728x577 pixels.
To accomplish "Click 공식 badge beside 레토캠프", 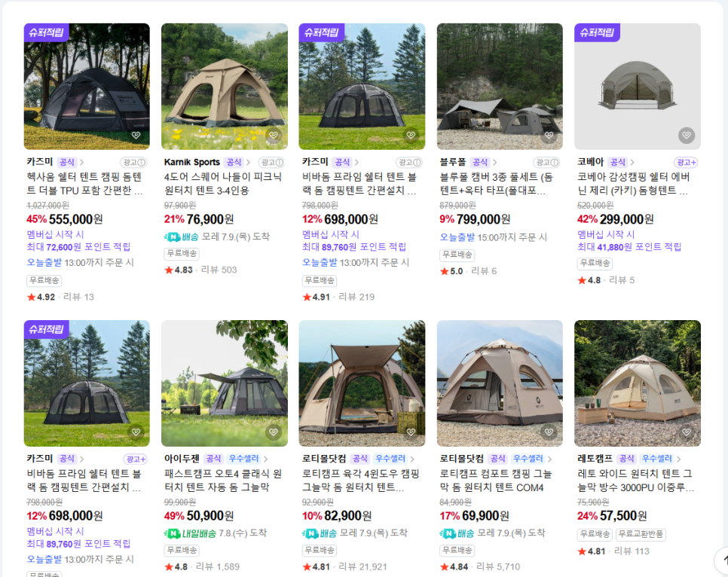I will click(x=626, y=459).
